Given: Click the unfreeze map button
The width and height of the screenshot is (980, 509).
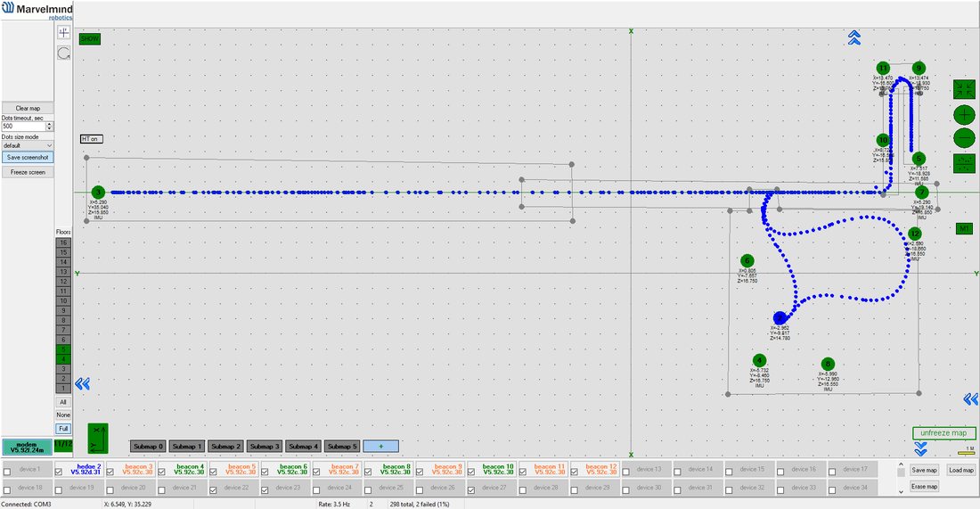Looking at the screenshot, I should (943, 432).
